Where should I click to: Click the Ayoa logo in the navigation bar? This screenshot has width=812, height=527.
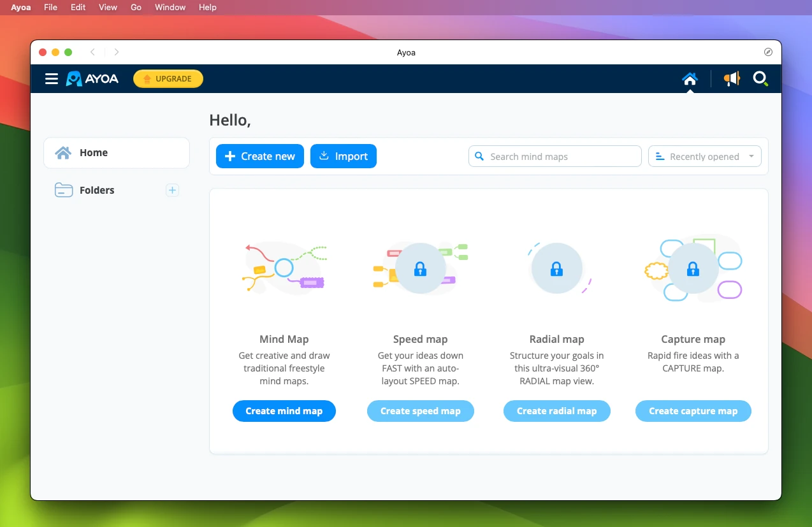(x=92, y=78)
